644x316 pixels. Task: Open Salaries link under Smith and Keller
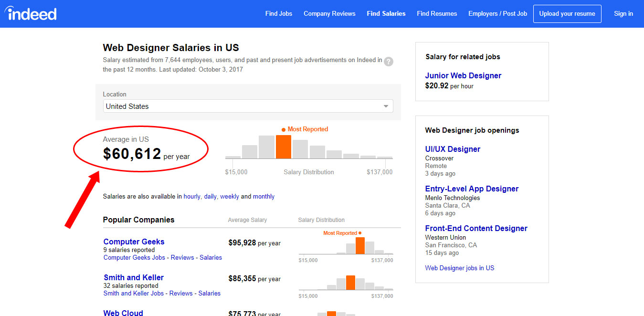(x=210, y=293)
